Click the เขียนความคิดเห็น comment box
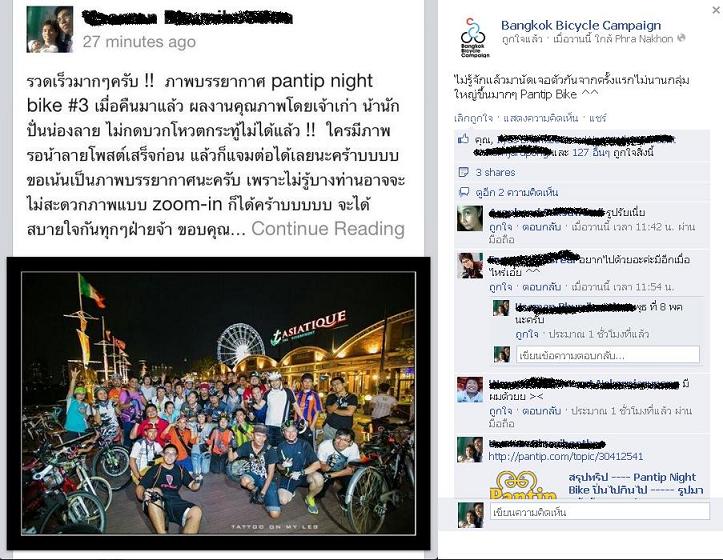 tap(599, 512)
